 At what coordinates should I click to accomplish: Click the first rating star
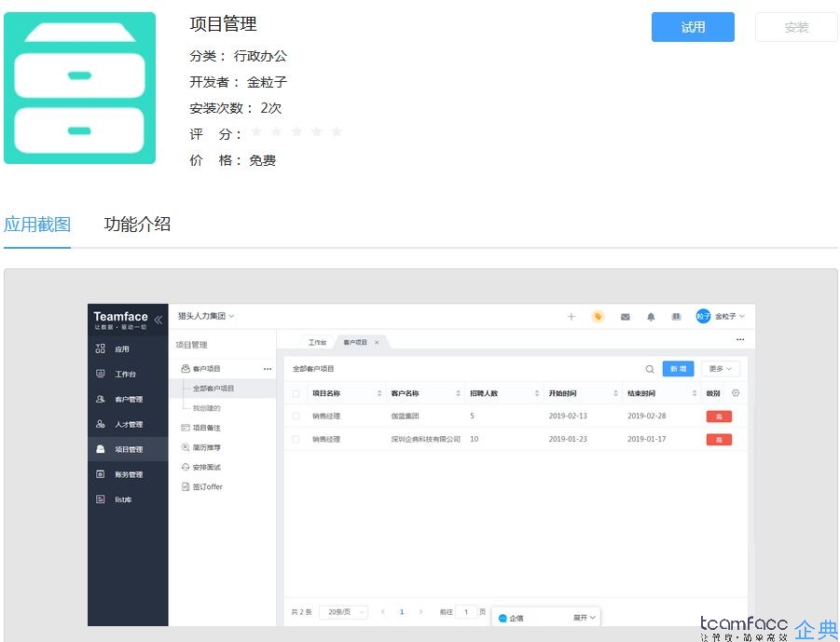click(256, 131)
